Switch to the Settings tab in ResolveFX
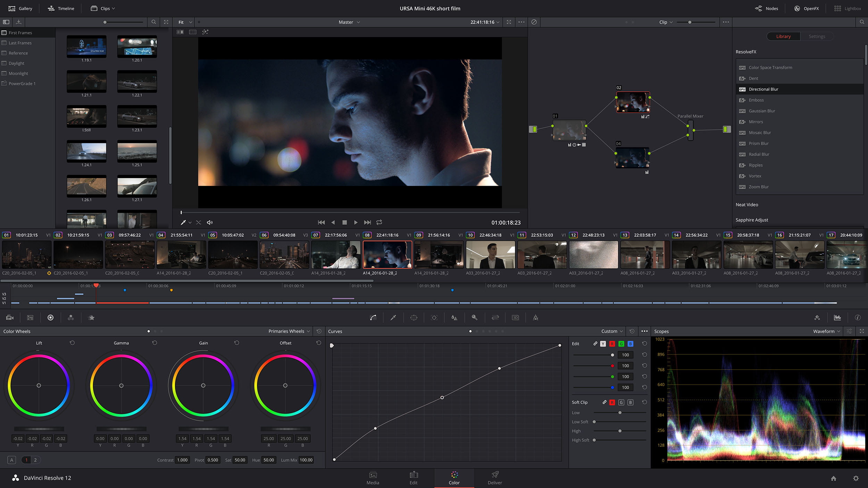The width and height of the screenshot is (868, 488). [817, 36]
